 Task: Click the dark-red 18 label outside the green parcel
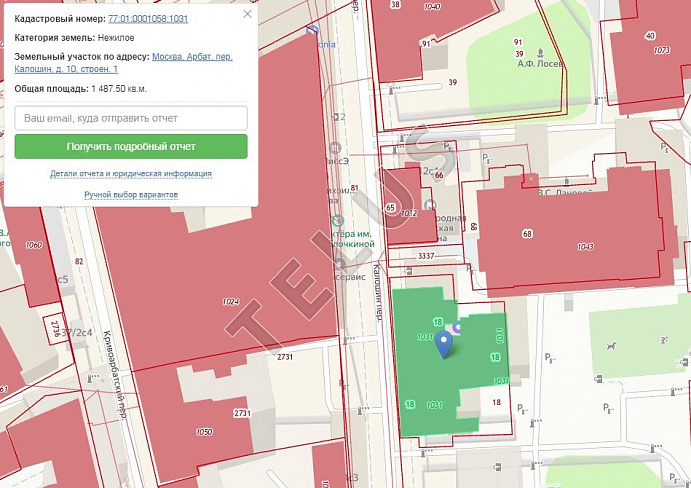pyautogui.click(x=496, y=402)
